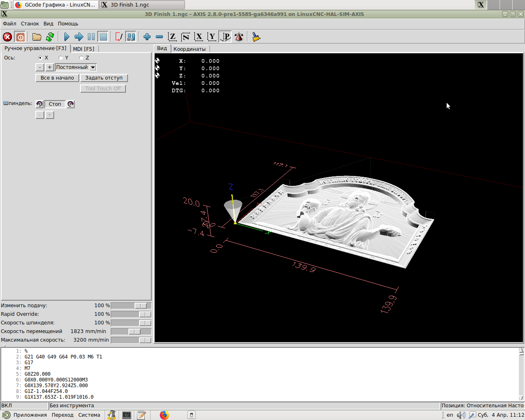
Task: Adjust 'Скорость перемещений' jog speed slider
Action: click(131, 331)
